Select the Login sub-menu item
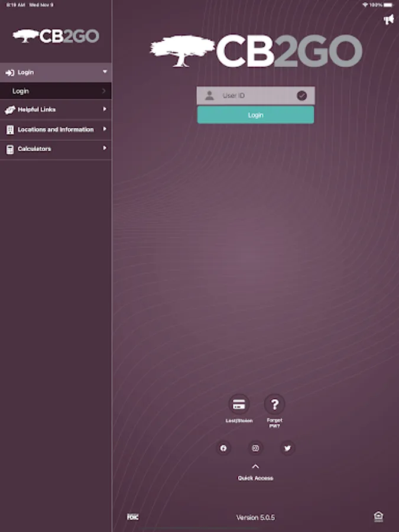This screenshot has width=399, height=532. [56, 91]
